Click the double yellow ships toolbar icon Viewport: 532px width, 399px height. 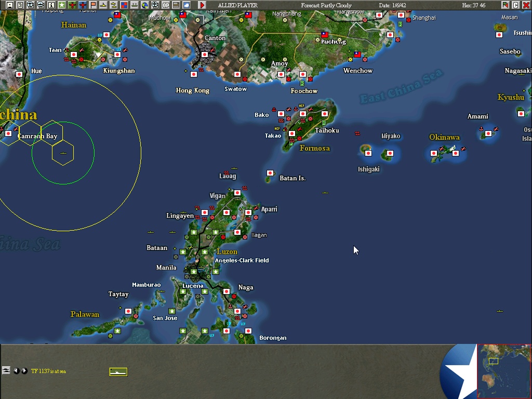click(114, 5)
